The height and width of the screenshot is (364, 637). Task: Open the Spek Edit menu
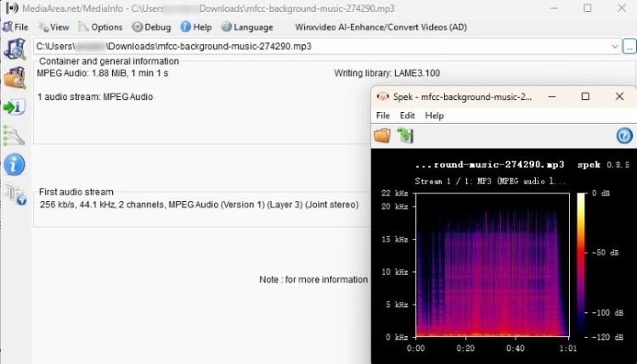pyautogui.click(x=407, y=115)
